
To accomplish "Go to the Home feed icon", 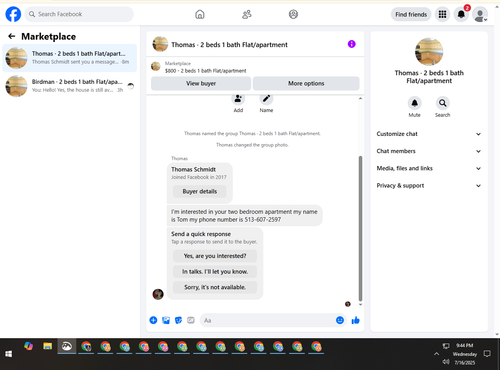I will 200,14.
